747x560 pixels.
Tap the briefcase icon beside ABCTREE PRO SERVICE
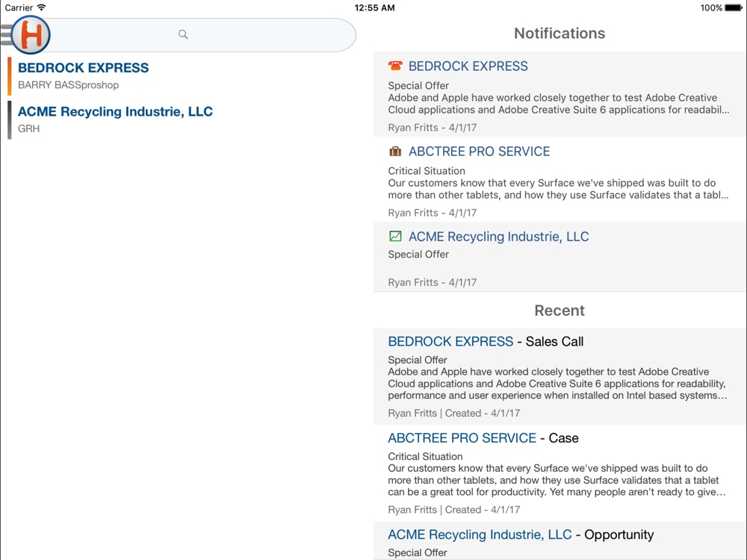tap(395, 152)
